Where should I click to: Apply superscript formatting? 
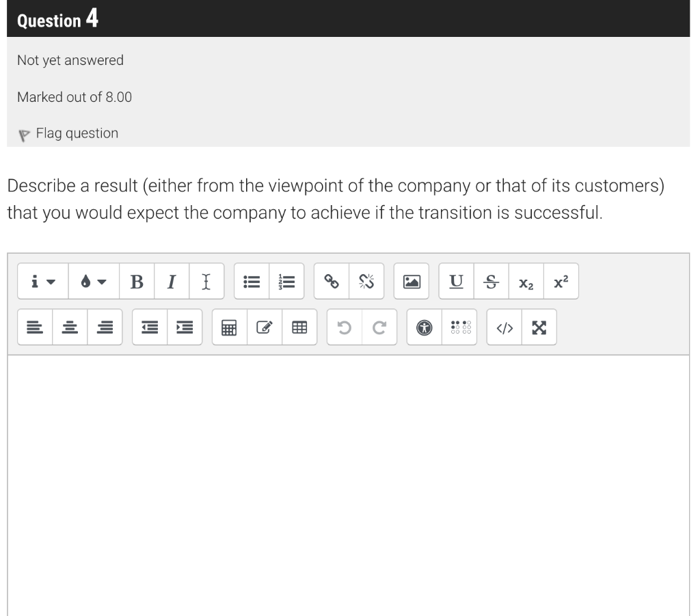tap(561, 281)
